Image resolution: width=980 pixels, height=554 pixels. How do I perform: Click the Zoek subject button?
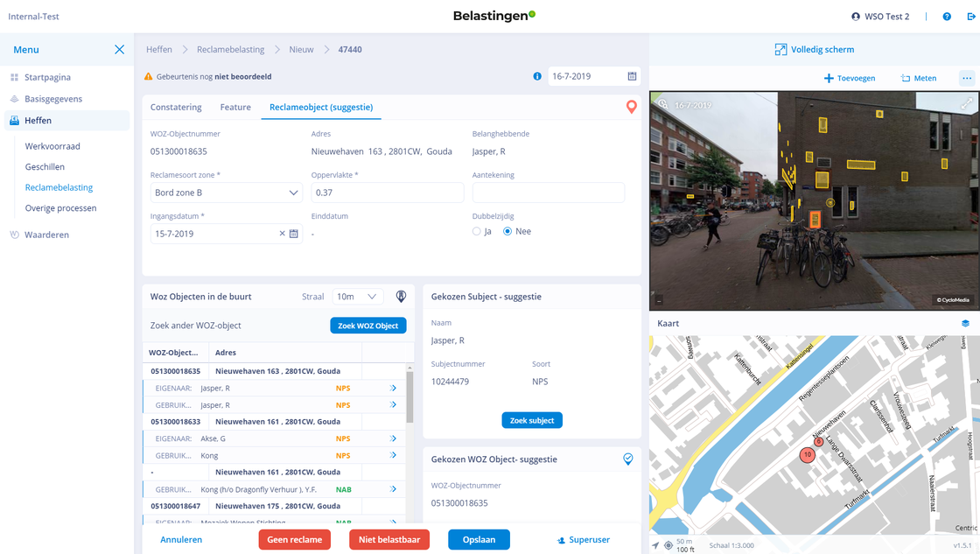532,420
